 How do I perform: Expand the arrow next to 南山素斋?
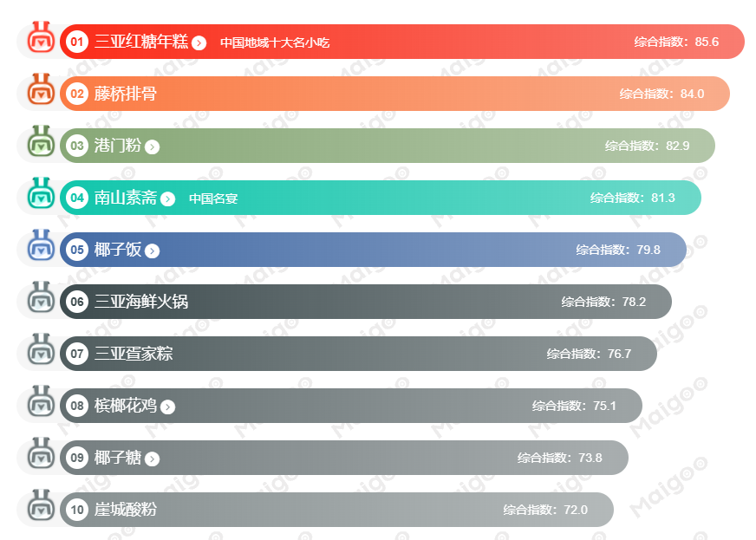[x=168, y=198]
